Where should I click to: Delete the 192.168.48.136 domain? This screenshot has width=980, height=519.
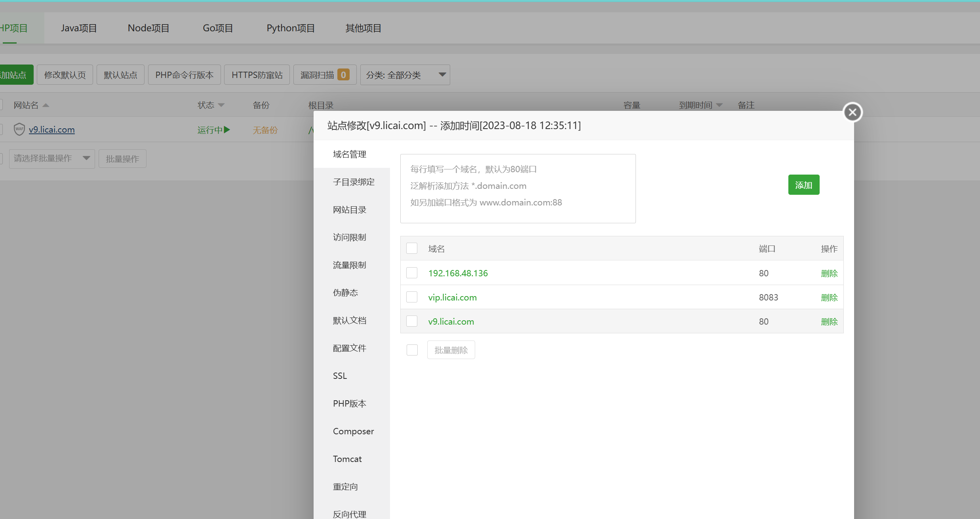coord(829,273)
